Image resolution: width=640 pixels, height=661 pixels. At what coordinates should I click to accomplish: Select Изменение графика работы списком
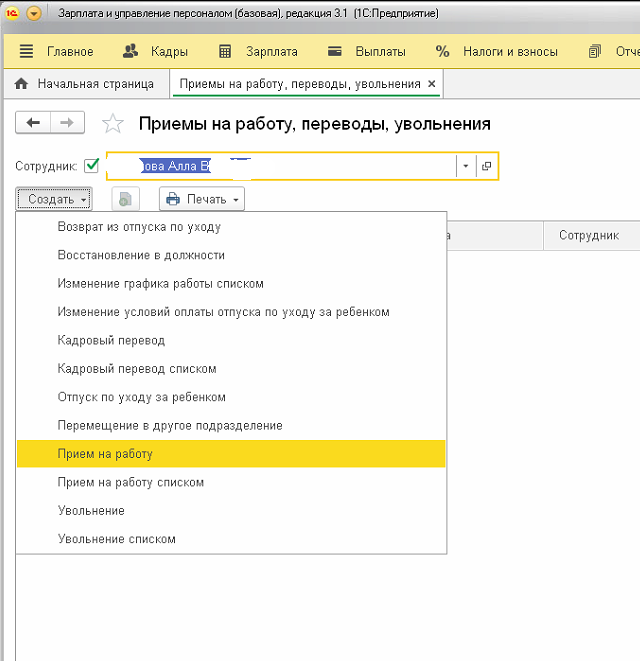click(x=231, y=283)
